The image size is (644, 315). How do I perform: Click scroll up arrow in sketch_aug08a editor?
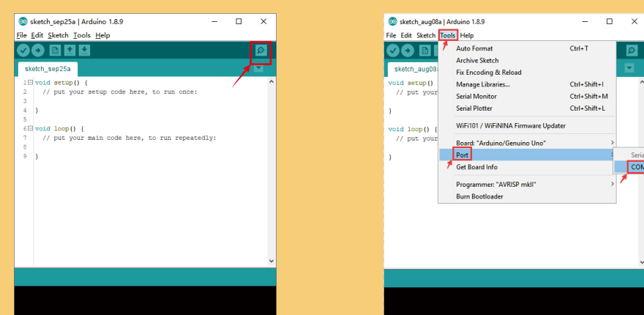coord(642,82)
